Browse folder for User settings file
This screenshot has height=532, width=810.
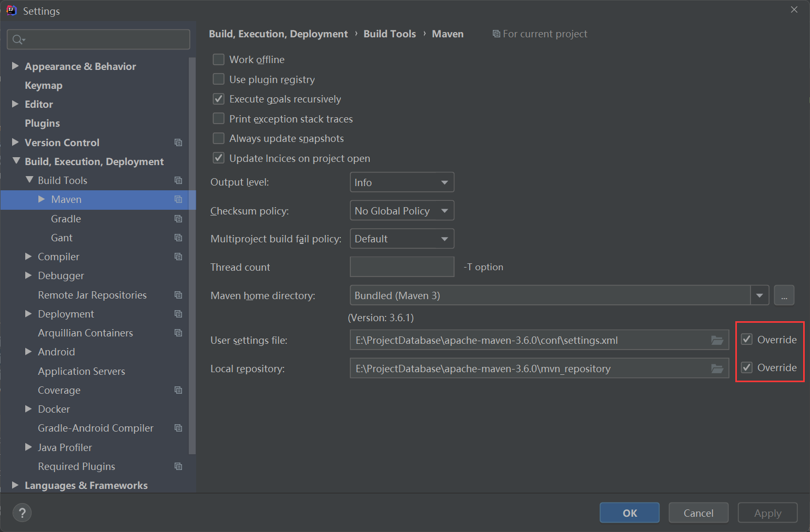click(x=717, y=340)
